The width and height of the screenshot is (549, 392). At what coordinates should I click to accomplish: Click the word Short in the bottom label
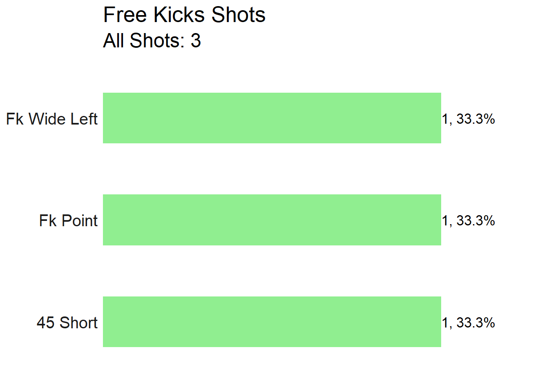tap(79, 323)
